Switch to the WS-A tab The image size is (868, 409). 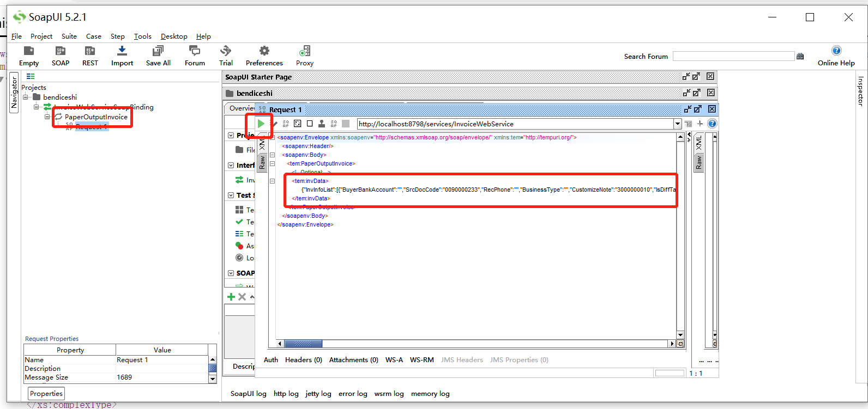point(394,359)
